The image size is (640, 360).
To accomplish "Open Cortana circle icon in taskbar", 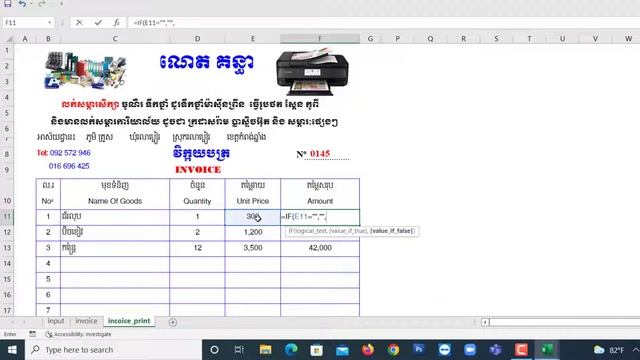I will (x=214, y=350).
